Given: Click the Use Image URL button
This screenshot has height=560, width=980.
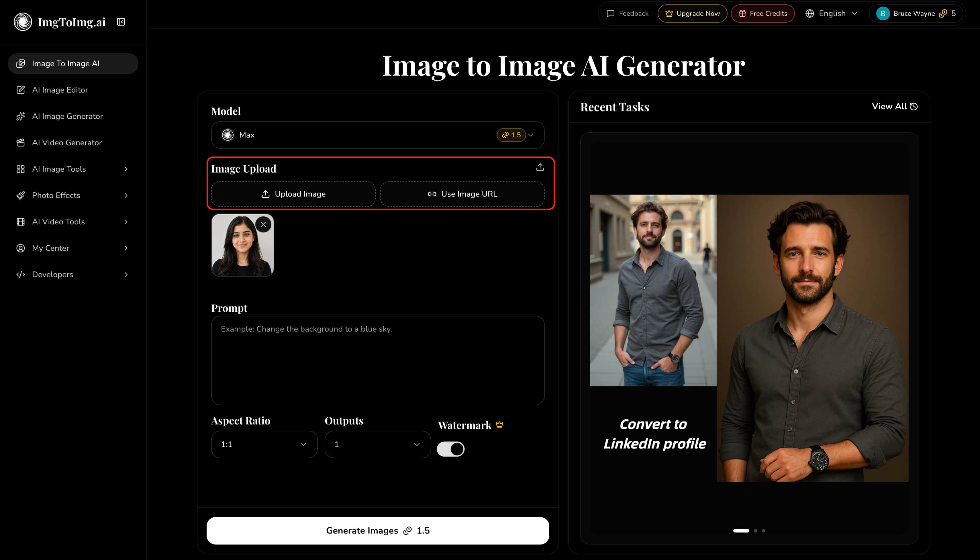Looking at the screenshot, I should [462, 194].
